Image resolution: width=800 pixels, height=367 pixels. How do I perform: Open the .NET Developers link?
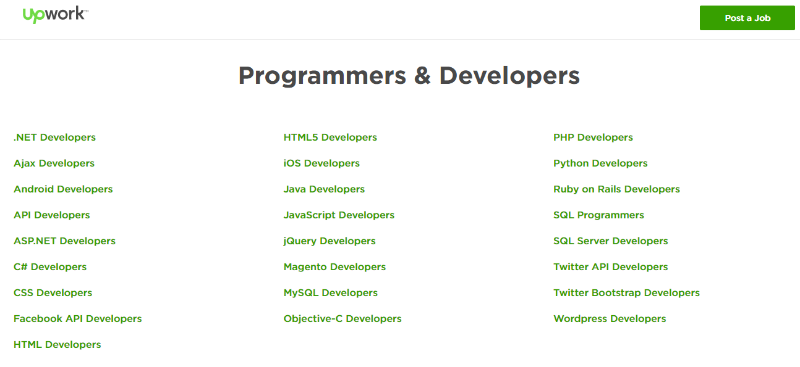tap(55, 137)
